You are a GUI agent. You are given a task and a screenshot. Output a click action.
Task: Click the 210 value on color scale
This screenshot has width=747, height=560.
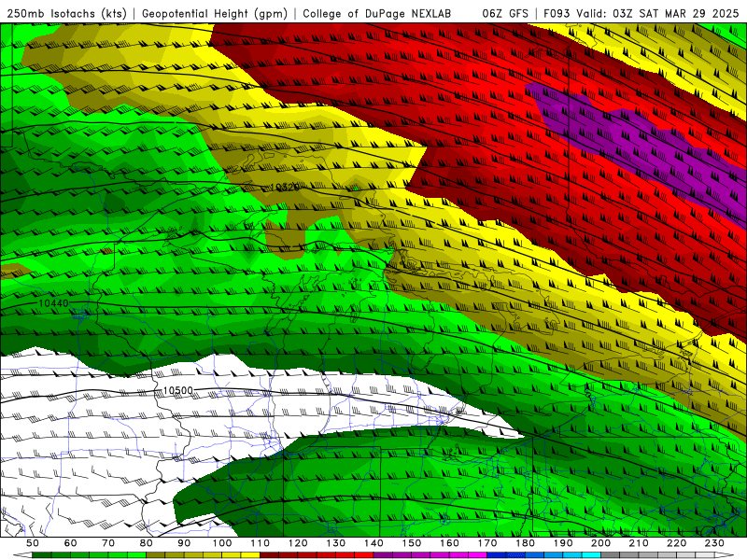(x=639, y=543)
